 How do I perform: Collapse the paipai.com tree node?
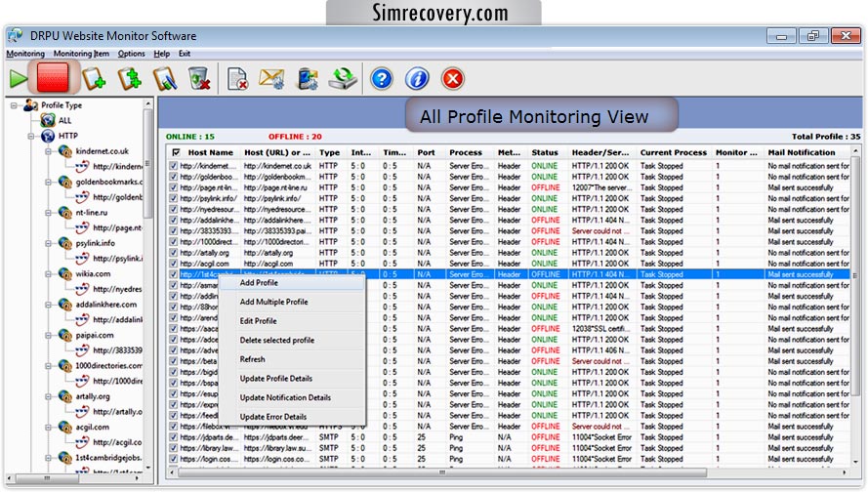point(49,336)
